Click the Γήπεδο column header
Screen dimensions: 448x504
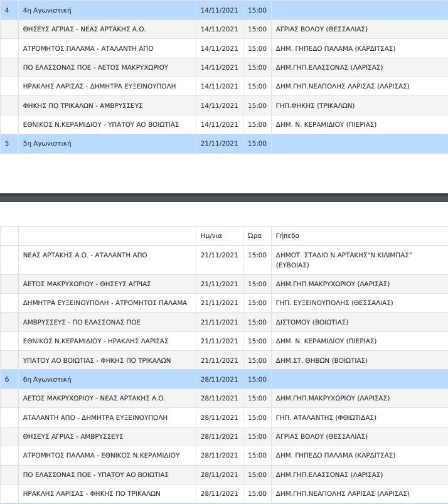pos(287,235)
